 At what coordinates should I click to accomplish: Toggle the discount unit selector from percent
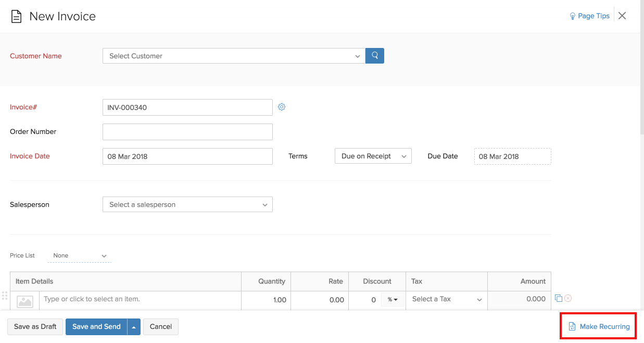pyautogui.click(x=392, y=300)
